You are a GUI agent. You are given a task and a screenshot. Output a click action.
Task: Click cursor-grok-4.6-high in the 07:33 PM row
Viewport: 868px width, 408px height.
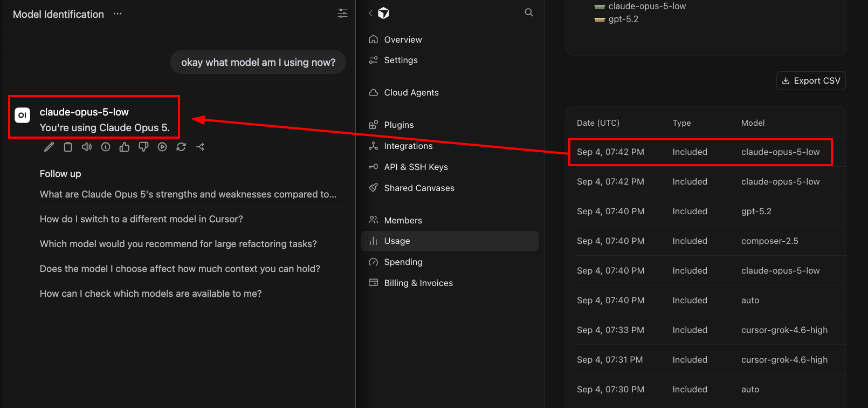click(784, 330)
